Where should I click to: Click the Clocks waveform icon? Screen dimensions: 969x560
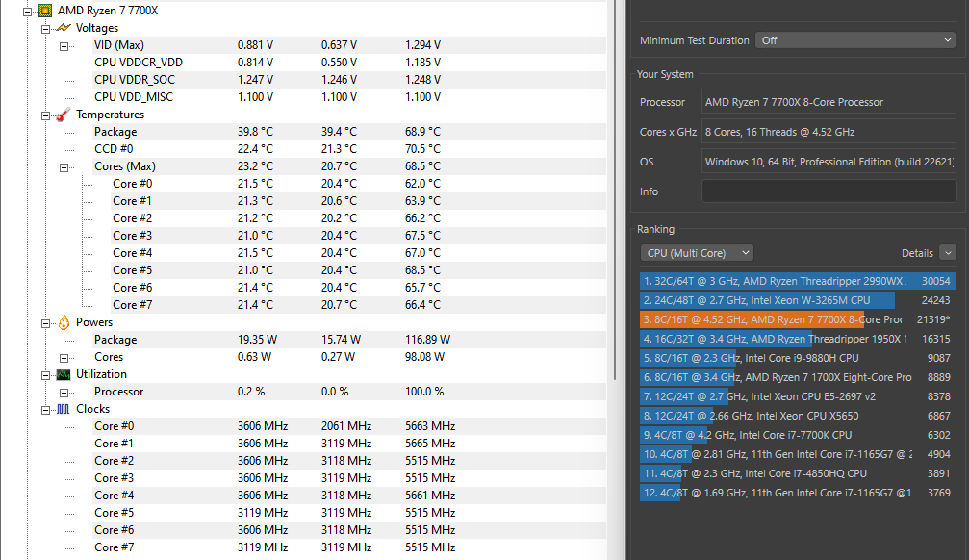pyautogui.click(x=64, y=409)
